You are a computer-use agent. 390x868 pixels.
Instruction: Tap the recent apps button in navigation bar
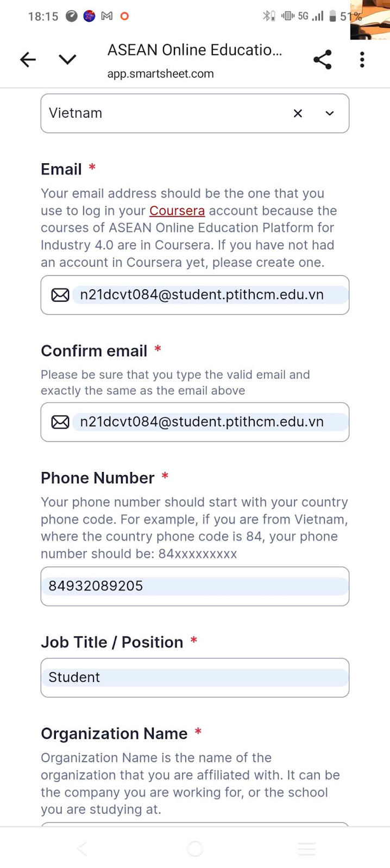[x=306, y=848]
